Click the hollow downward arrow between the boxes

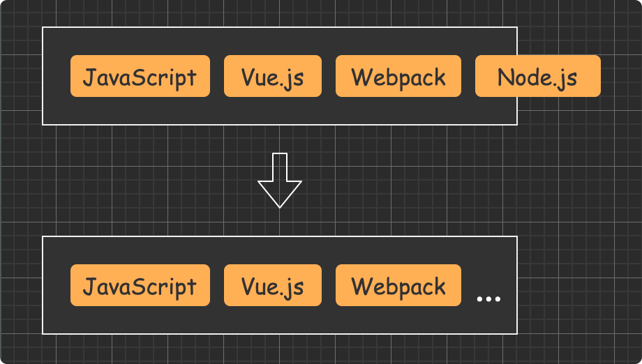pyautogui.click(x=280, y=180)
